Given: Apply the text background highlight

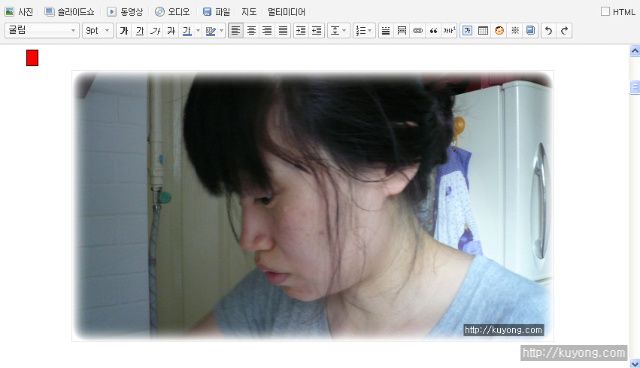Looking at the screenshot, I should click(211, 31).
